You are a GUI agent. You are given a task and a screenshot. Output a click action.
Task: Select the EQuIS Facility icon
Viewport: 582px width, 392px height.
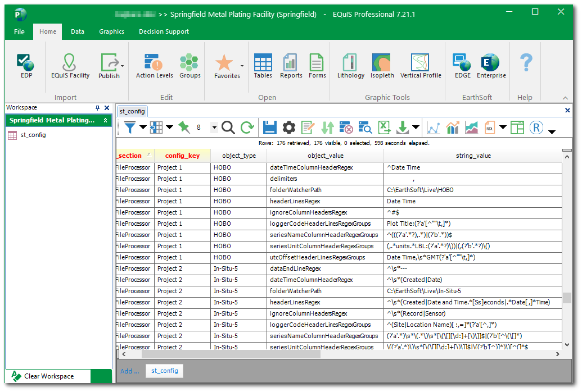coord(70,63)
